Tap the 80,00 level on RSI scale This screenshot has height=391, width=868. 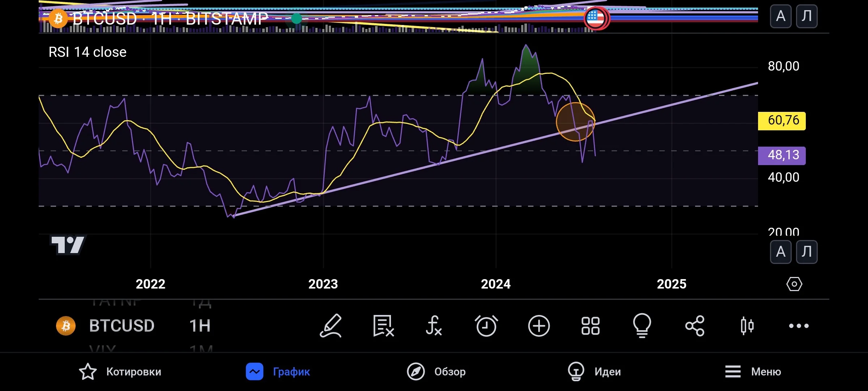click(x=783, y=66)
